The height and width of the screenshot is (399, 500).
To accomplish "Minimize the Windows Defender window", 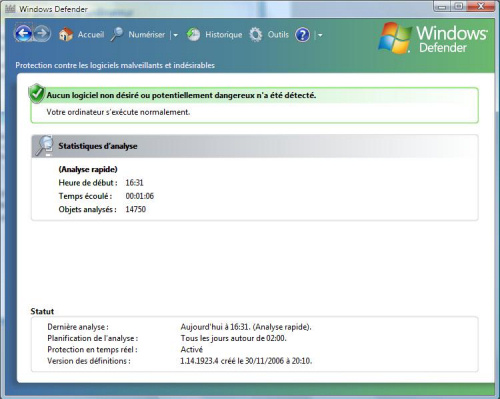I will point(442,6).
